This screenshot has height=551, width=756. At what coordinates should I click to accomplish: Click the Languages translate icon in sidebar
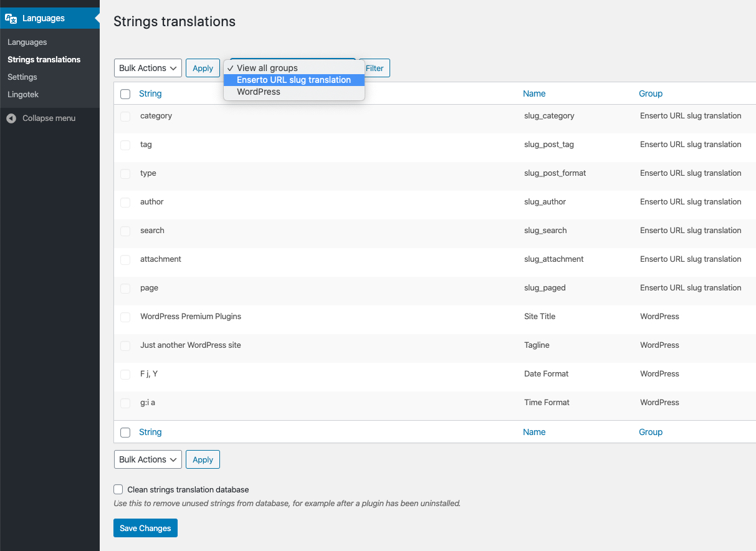(11, 19)
